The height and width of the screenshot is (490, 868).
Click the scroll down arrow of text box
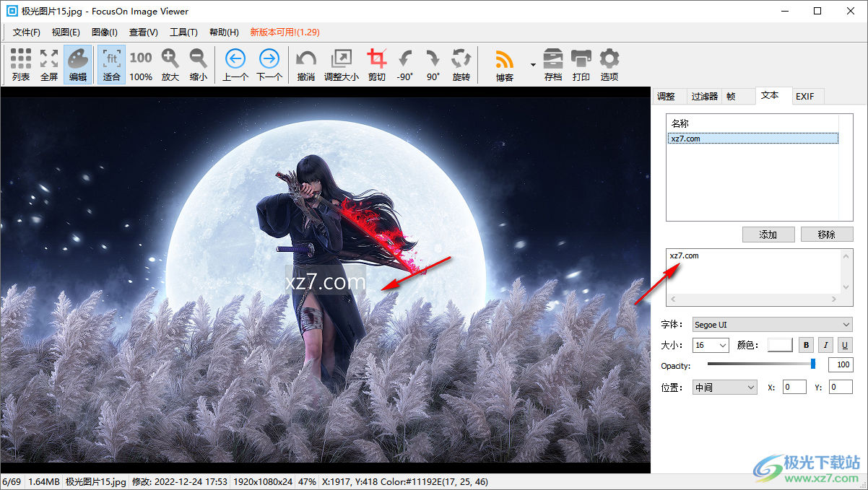847,287
